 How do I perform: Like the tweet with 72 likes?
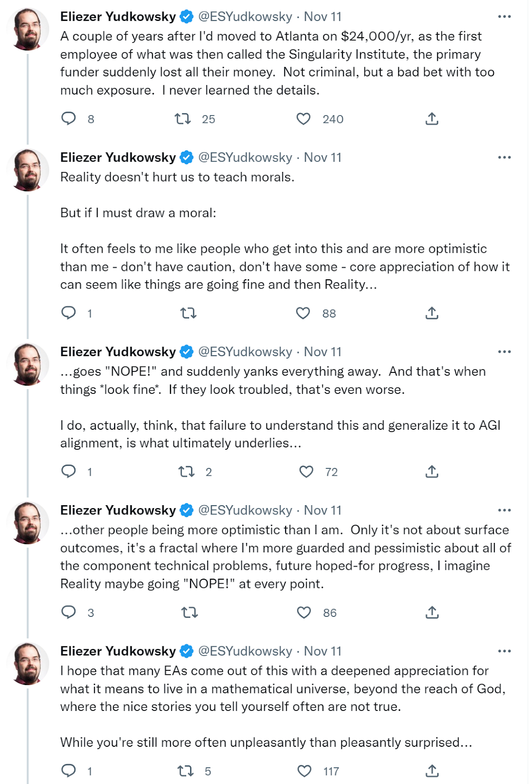point(306,471)
